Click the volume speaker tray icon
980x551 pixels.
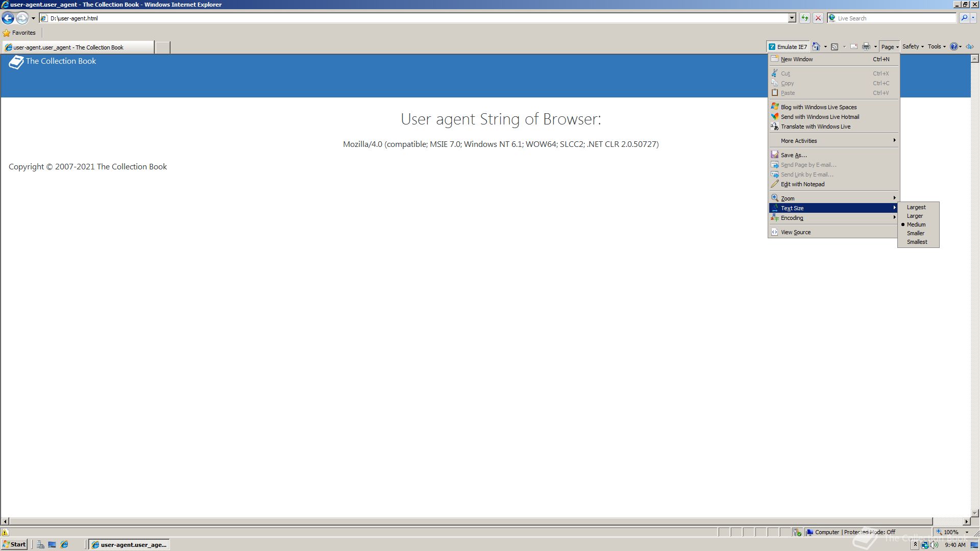coord(934,545)
